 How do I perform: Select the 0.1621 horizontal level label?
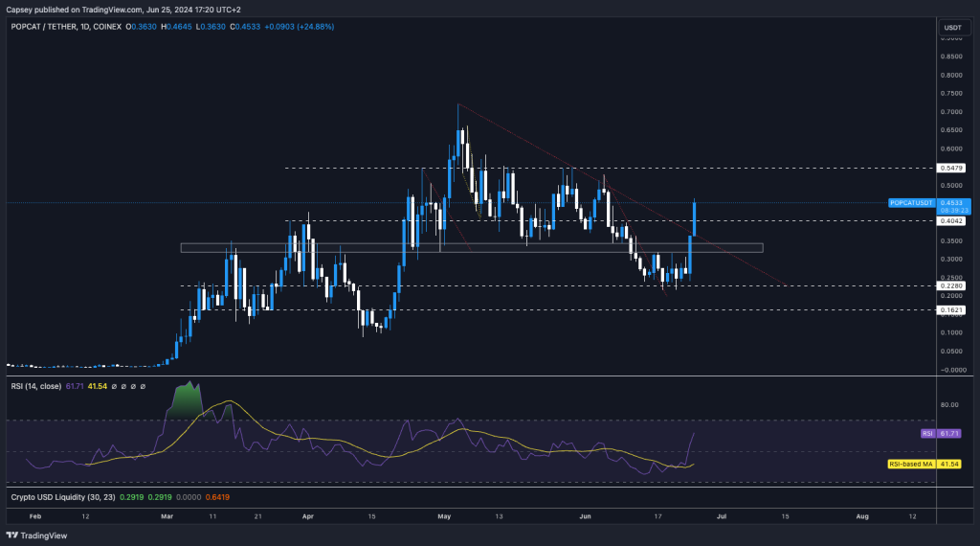[951, 310]
